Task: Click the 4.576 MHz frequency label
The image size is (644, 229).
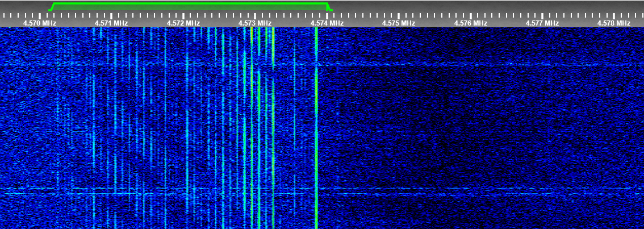Action: [471, 23]
